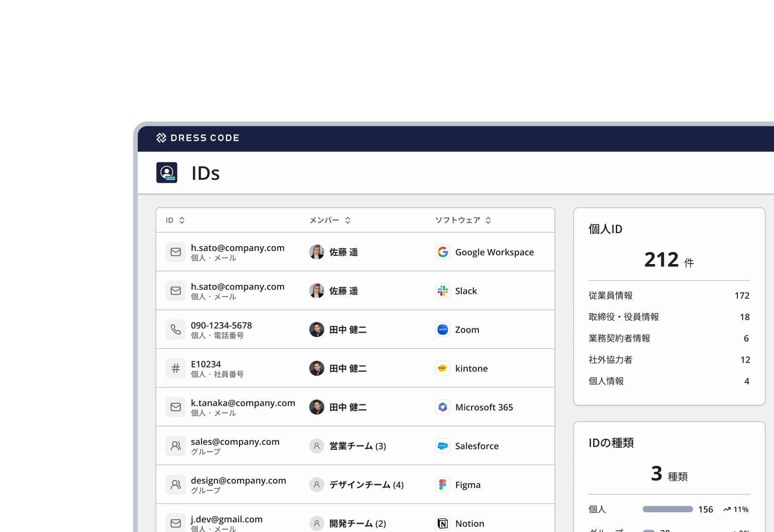Click the Notion icon
The height and width of the screenshot is (532, 774).
pos(443,523)
